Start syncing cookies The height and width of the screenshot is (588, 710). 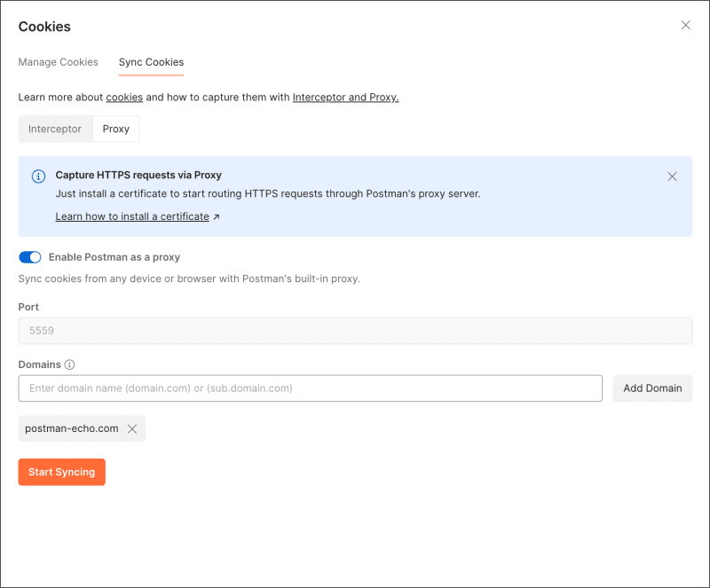[x=62, y=472]
